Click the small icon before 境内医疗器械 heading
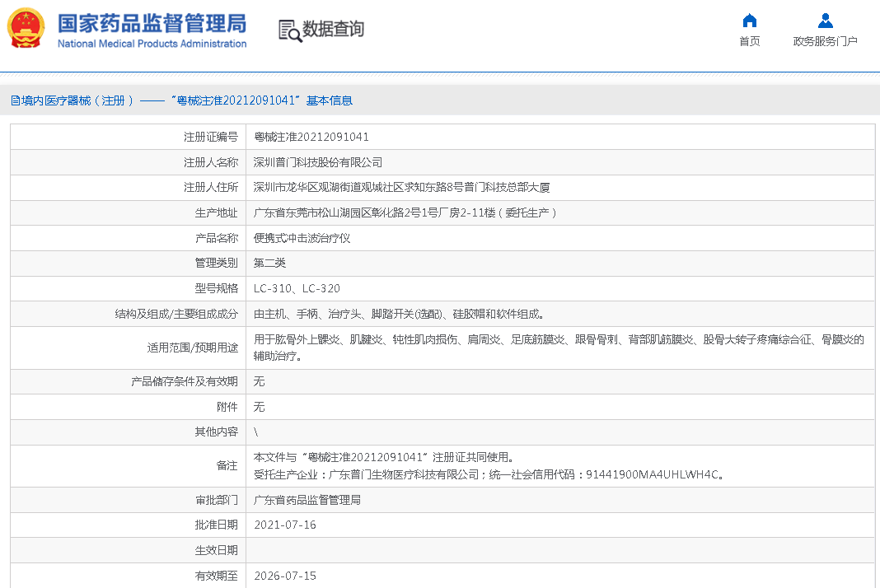 click(15, 100)
